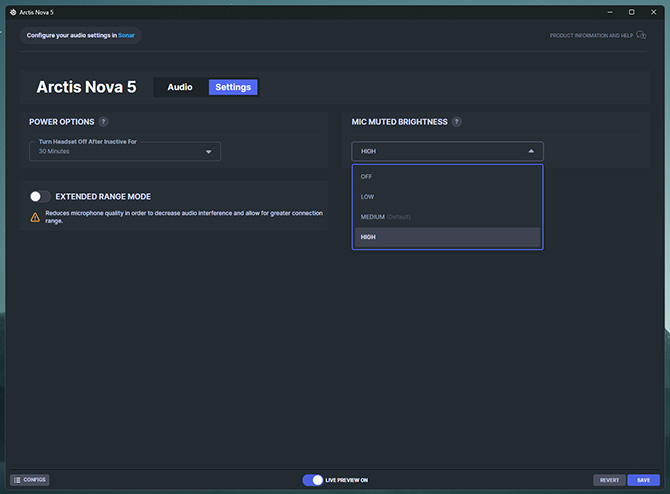Click the 'Reduces microphone quality' description text

click(184, 217)
